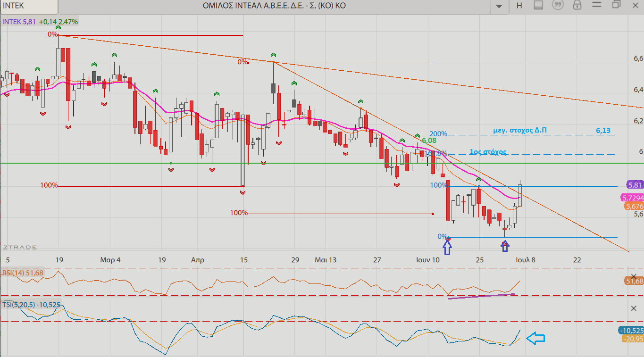
Task: Open the instrument name dropdown arrow
Action: 499,6
